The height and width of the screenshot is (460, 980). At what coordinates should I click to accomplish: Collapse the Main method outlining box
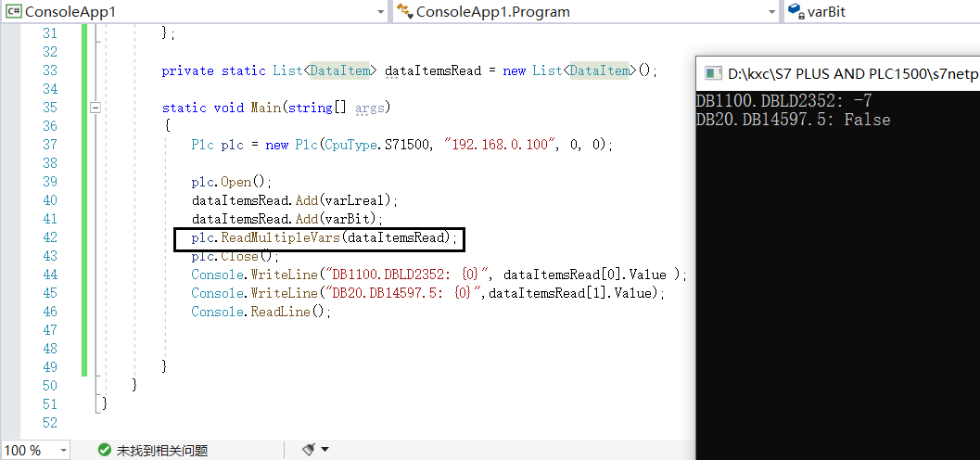[x=95, y=108]
